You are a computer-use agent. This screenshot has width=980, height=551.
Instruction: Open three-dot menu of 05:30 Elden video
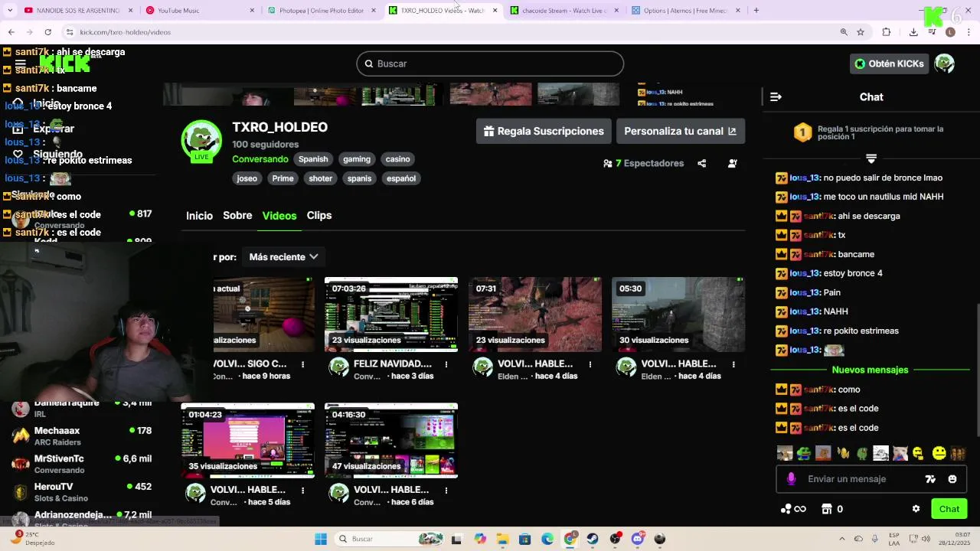pos(733,364)
